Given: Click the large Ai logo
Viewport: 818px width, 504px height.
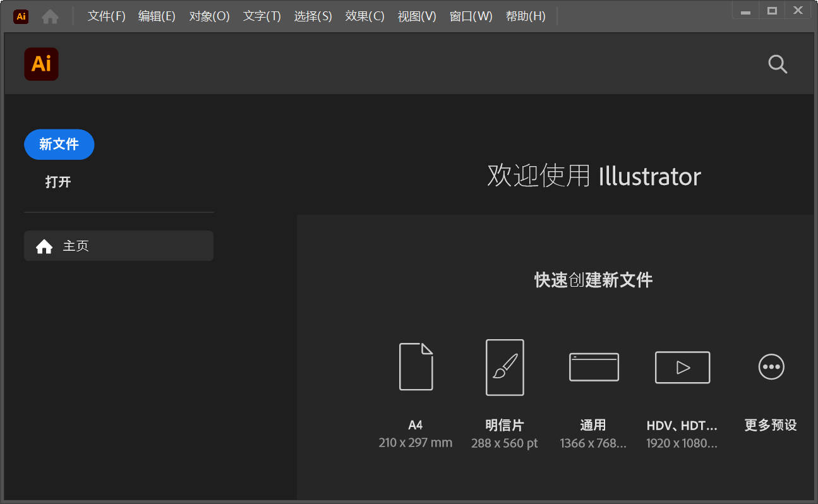Looking at the screenshot, I should pos(41,64).
